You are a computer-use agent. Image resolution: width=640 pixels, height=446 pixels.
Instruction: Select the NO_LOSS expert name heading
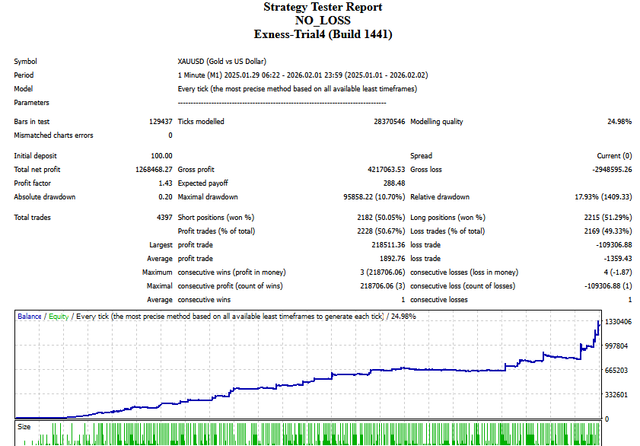pyautogui.click(x=320, y=20)
